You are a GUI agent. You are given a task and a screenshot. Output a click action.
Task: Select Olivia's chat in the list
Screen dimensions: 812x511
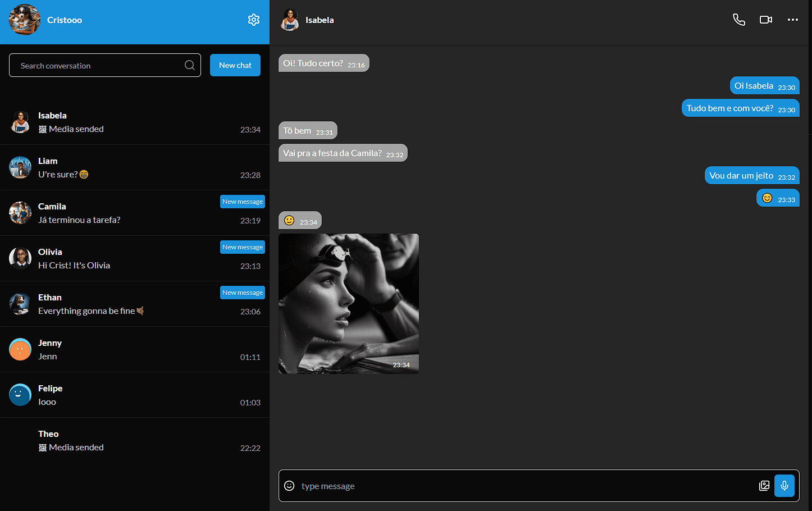click(135, 258)
